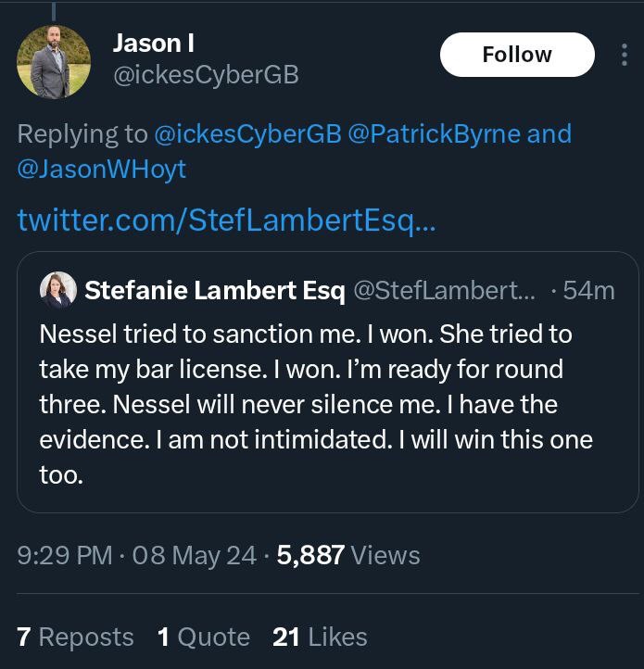Viewport: 644px width, 669px height.
Task: Show the 21 Likes list
Action: tap(320, 637)
